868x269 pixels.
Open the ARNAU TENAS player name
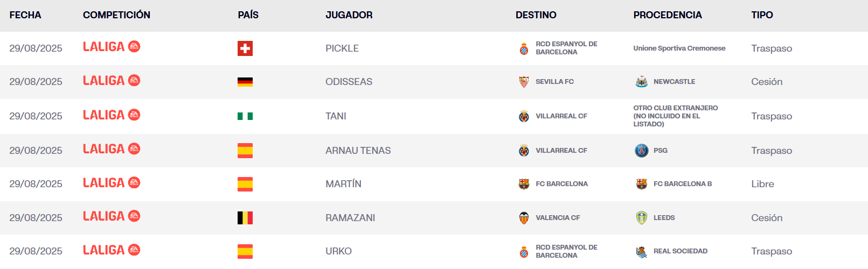[358, 151]
